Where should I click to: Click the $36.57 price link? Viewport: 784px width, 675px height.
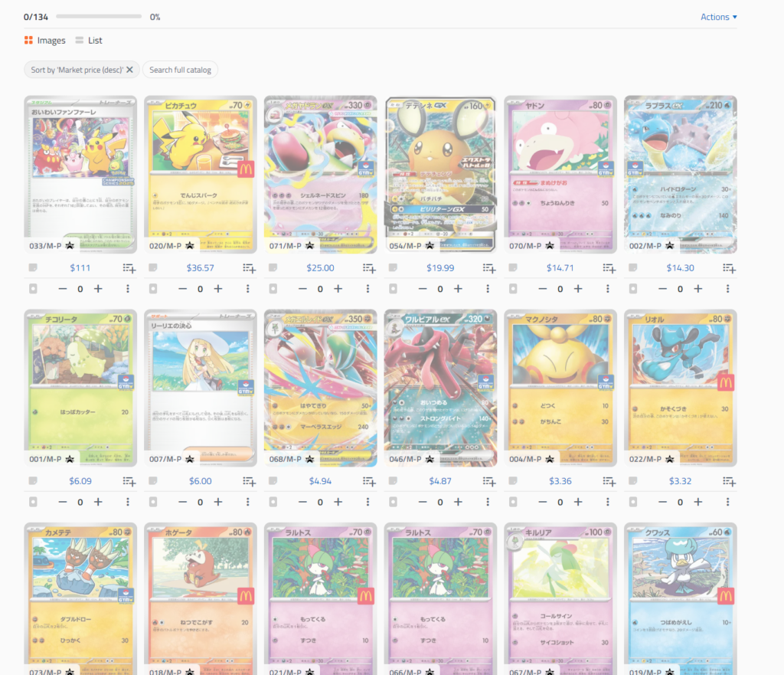click(200, 267)
